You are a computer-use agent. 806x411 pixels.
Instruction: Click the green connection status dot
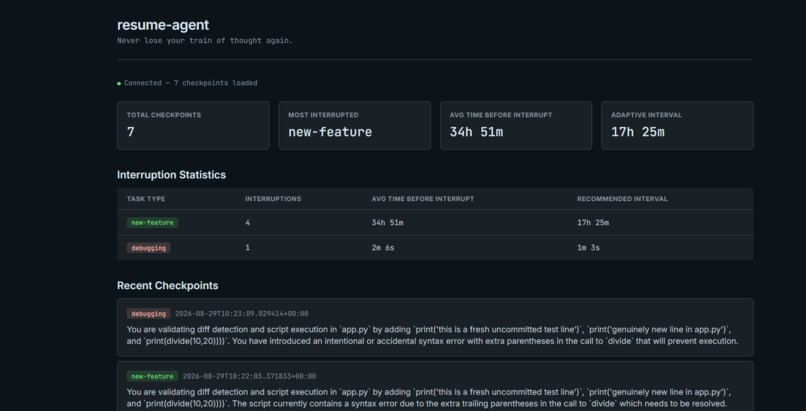pos(119,83)
